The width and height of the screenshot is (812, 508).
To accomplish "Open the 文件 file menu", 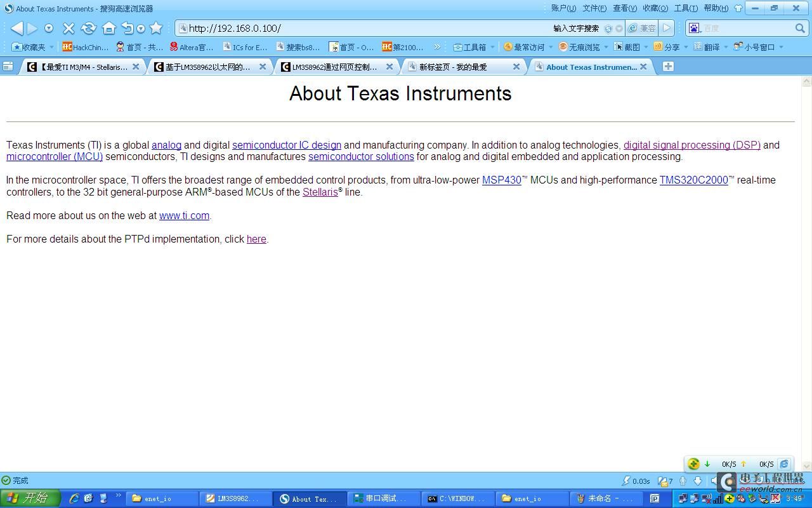I will [594, 8].
